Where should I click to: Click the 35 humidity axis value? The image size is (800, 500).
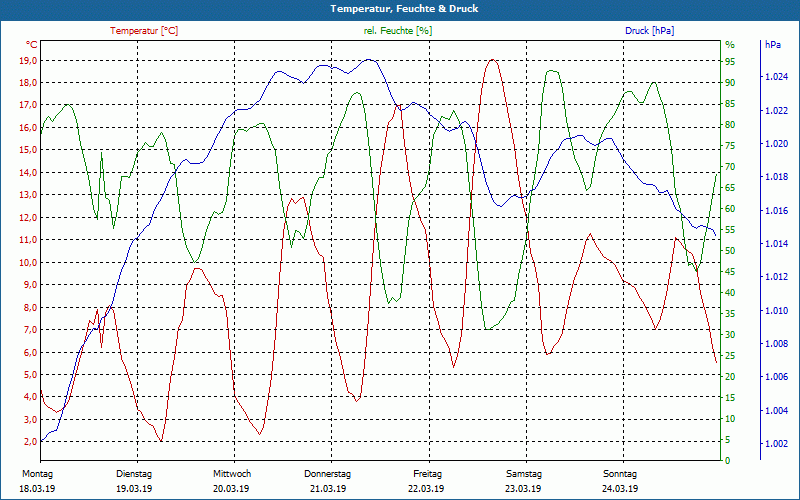(730, 313)
